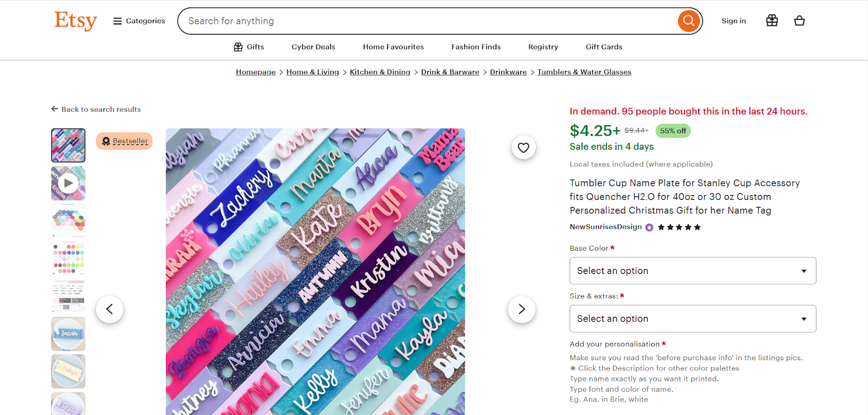The height and width of the screenshot is (415, 868).
Task: Select the color palette hexagon thumbnail
Action: [x=68, y=221]
